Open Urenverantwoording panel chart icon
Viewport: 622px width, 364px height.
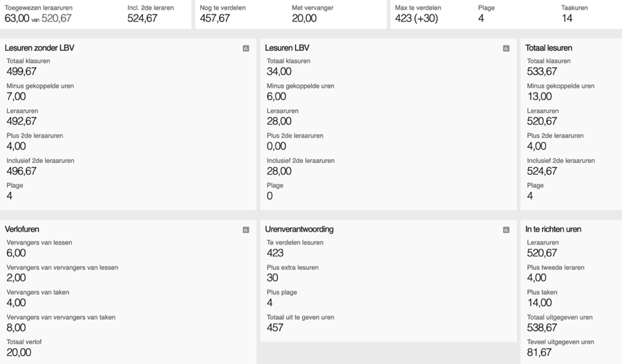pos(506,230)
